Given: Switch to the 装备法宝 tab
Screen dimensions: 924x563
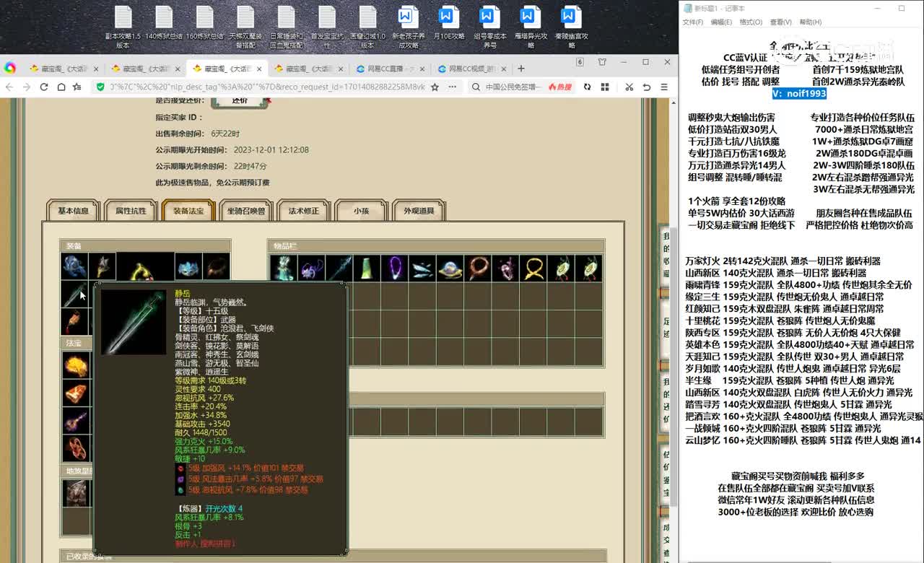Looking at the screenshot, I should pyautogui.click(x=188, y=211).
